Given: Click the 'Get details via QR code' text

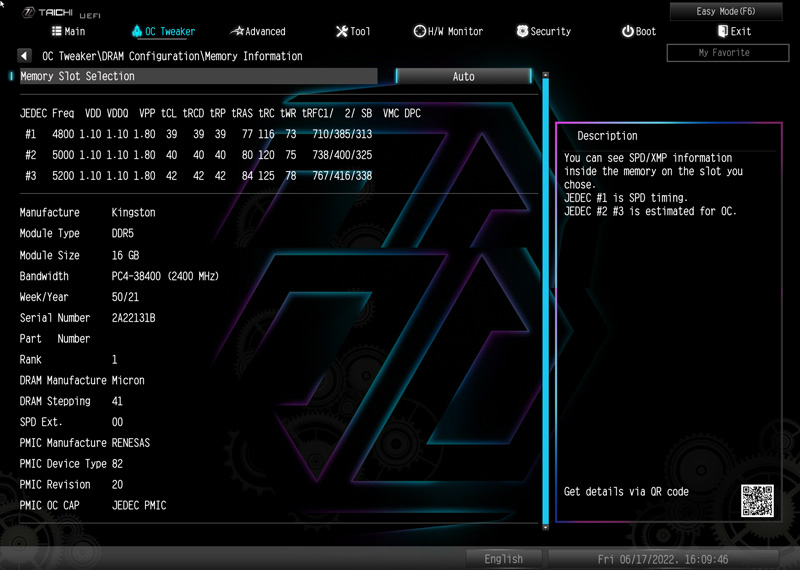Looking at the screenshot, I should pos(626,491).
